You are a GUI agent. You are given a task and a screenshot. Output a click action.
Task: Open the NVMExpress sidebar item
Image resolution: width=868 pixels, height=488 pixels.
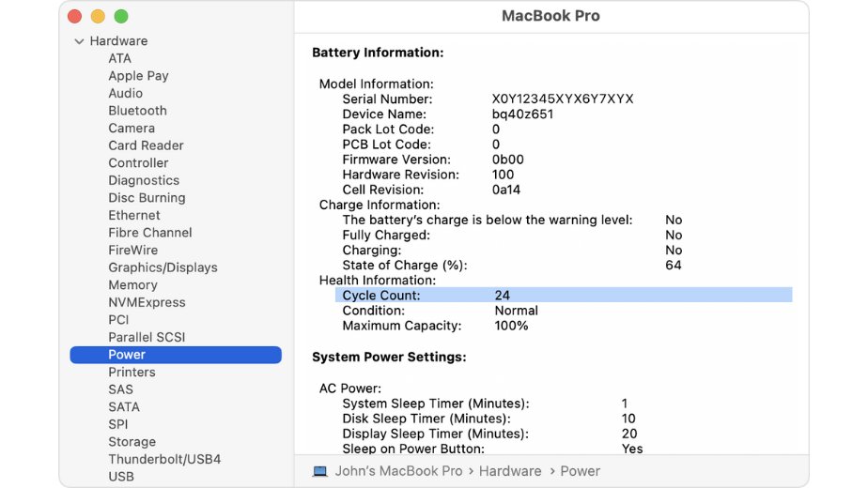(147, 302)
